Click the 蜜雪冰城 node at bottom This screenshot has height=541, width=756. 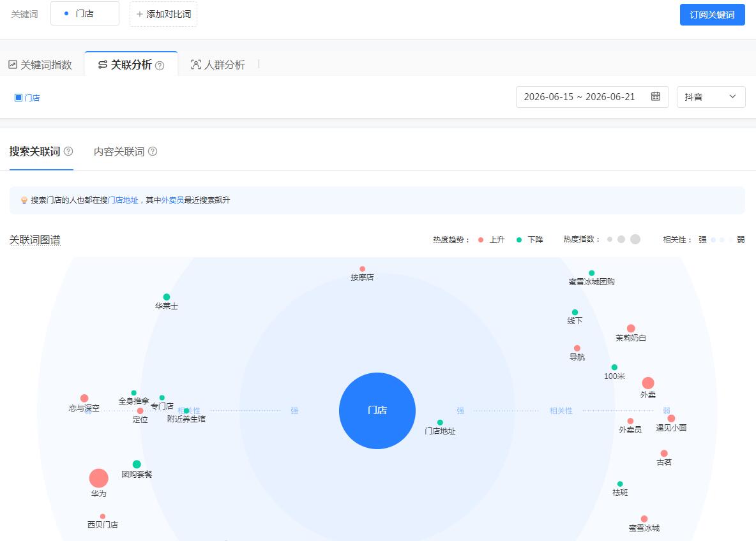pos(644,519)
